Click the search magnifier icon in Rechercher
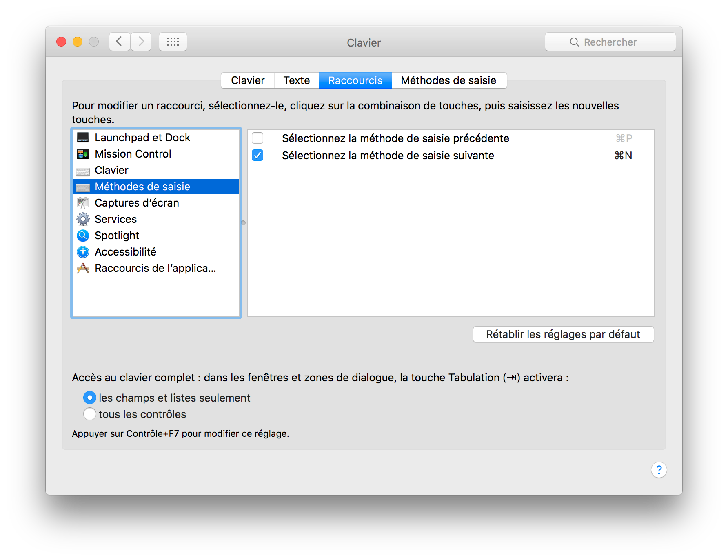 coord(574,42)
